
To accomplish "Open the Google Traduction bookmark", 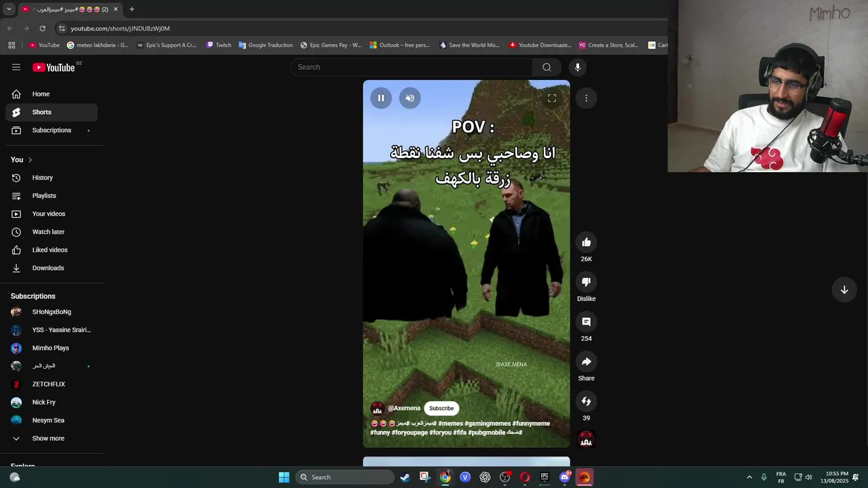I will (x=265, y=45).
